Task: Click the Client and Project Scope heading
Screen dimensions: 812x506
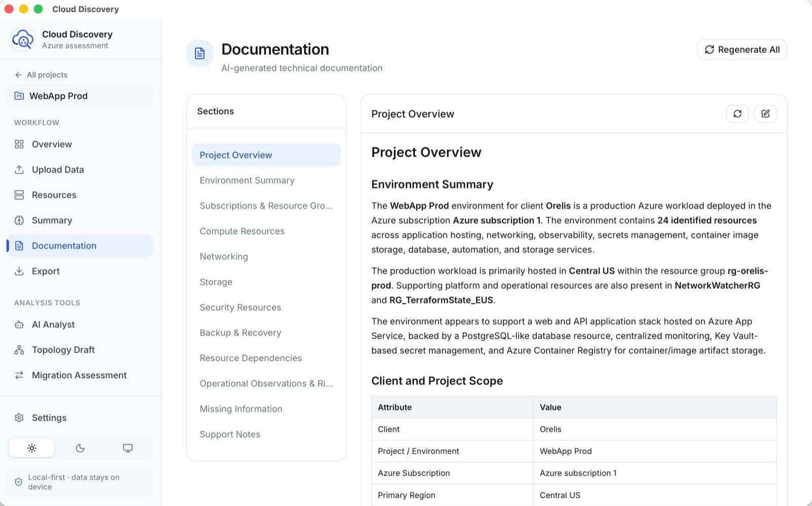Action: [437, 381]
